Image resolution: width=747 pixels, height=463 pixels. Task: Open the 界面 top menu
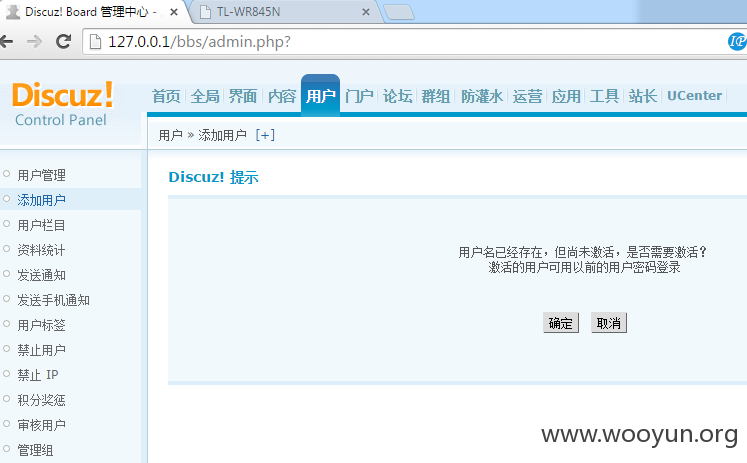pyautogui.click(x=243, y=96)
